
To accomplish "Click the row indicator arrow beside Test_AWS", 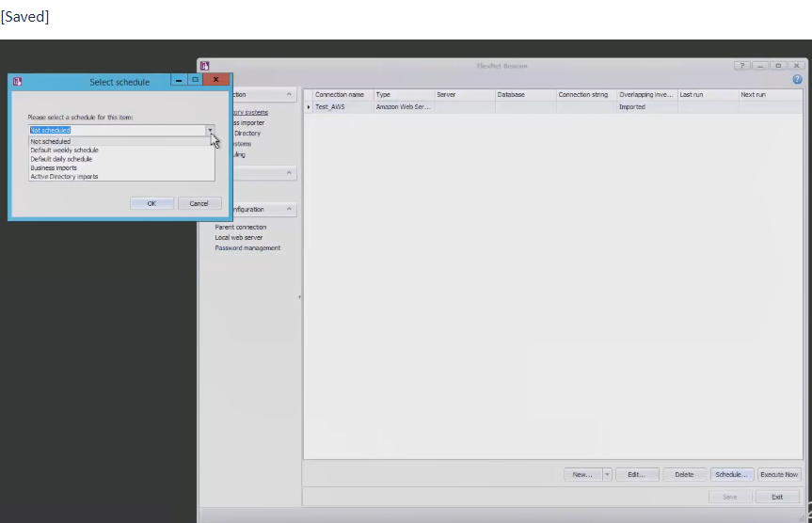I will [x=309, y=107].
